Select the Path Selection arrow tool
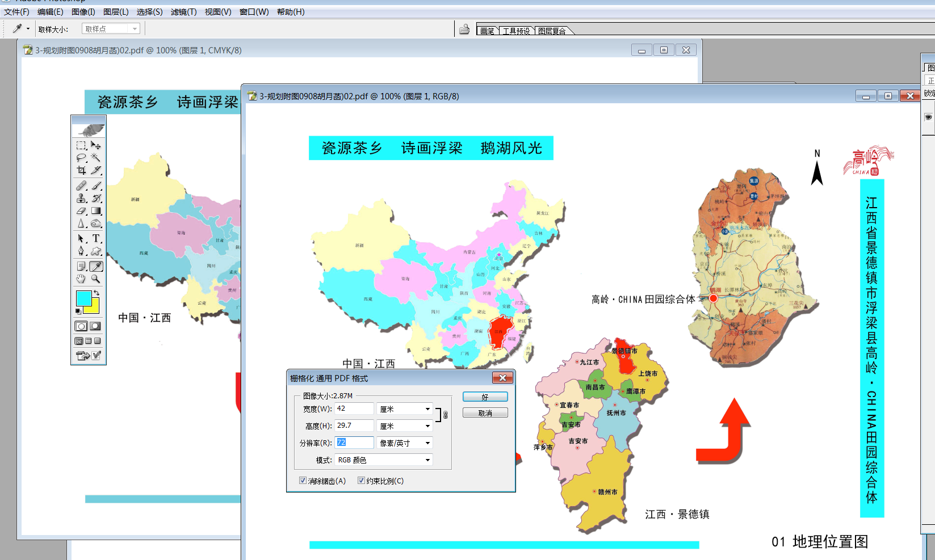This screenshot has height=560, width=935. [81, 238]
